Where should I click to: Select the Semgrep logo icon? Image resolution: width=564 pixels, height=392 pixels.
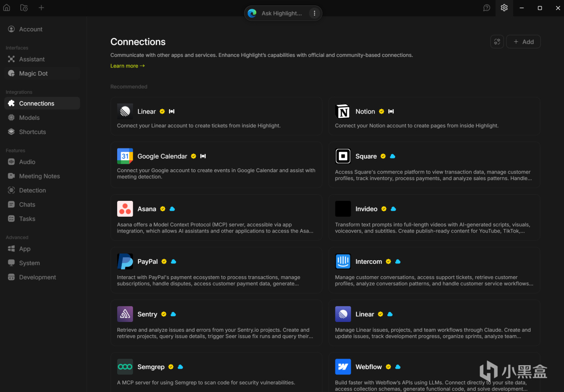[x=125, y=367]
